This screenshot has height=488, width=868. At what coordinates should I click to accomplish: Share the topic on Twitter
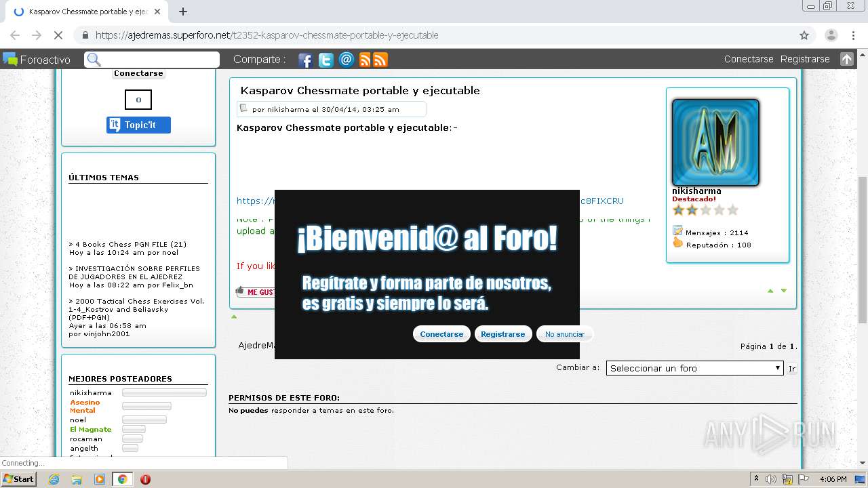coord(326,60)
